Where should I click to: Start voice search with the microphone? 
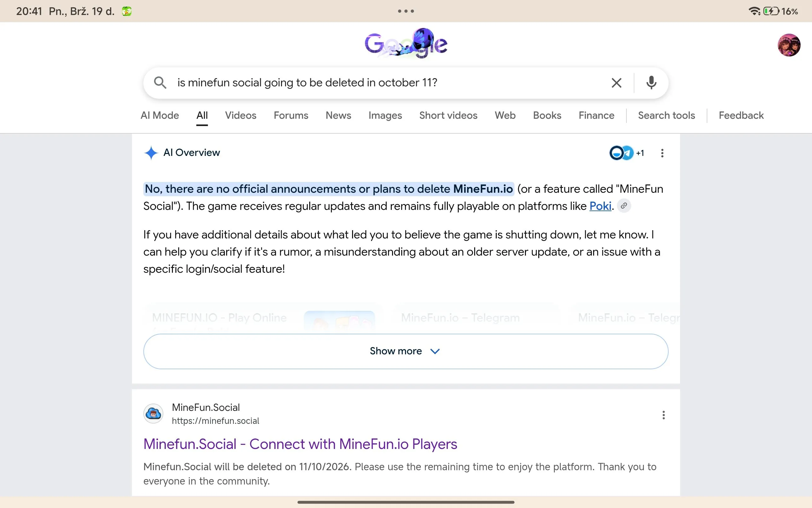(x=651, y=83)
